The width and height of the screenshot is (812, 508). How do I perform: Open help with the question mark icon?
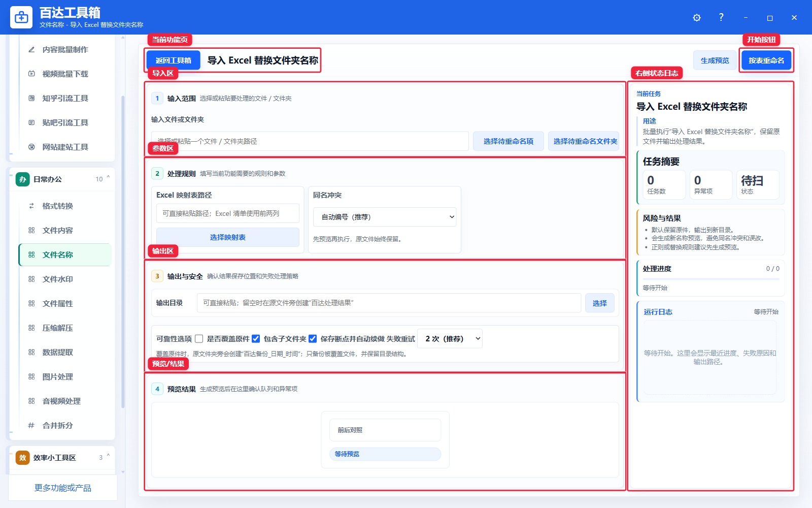click(721, 17)
